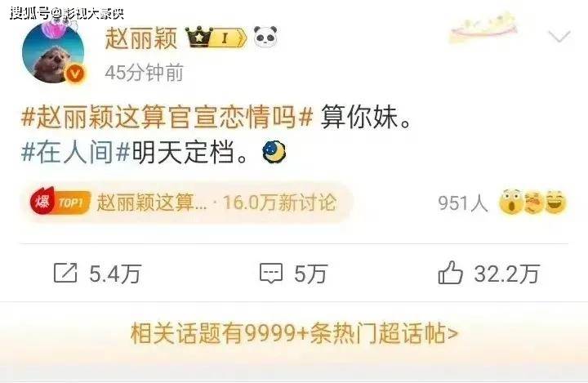Expand the post options chevron
Screen dimensions: 588x383
(559, 37)
